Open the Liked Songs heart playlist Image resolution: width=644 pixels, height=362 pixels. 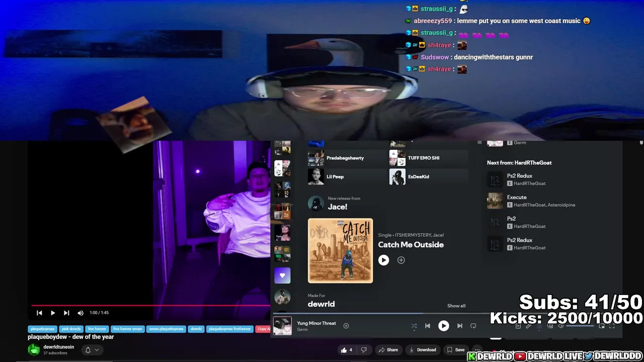pyautogui.click(x=282, y=275)
